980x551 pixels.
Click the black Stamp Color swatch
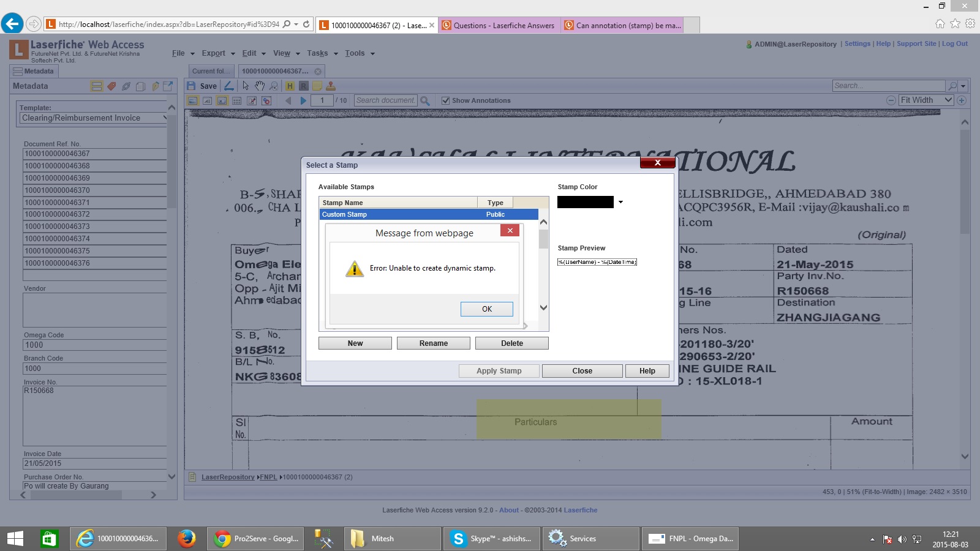[585, 202]
